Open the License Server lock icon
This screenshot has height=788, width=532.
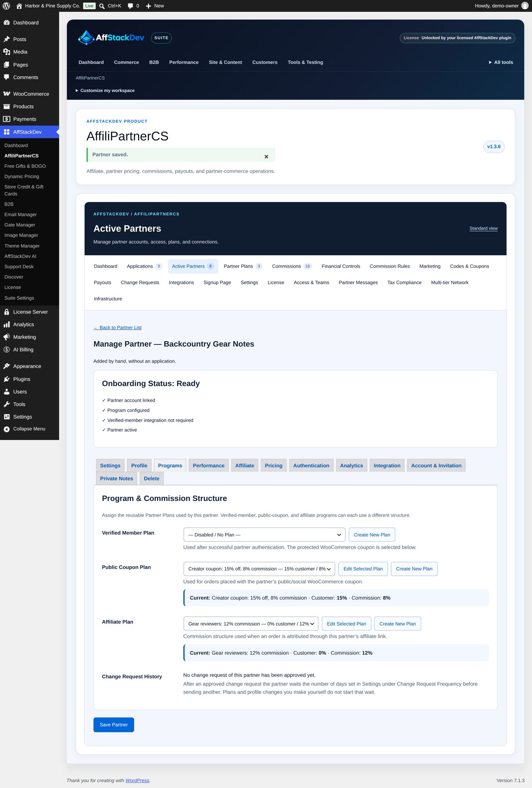click(6, 312)
